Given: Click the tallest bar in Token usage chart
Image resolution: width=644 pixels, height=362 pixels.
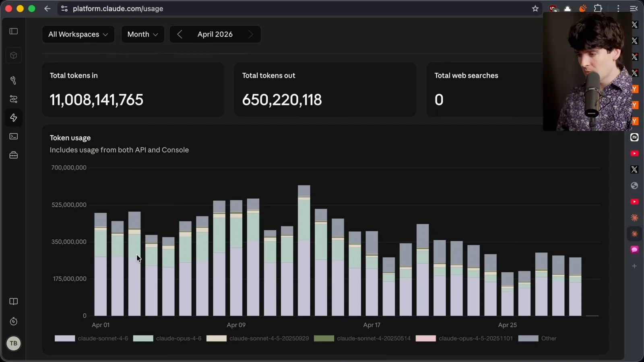Looking at the screenshot, I should tap(304, 251).
